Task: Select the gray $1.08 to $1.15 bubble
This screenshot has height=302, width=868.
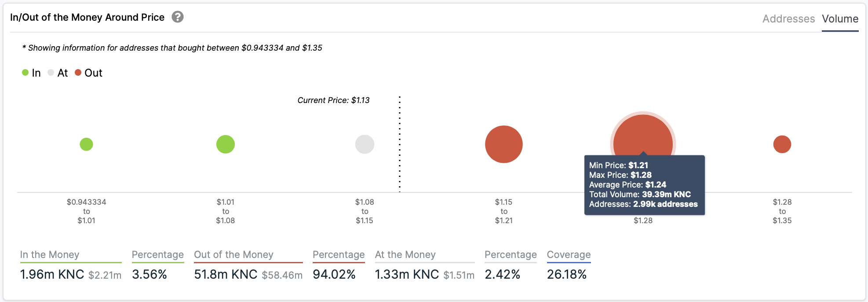Action: click(x=365, y=144)
